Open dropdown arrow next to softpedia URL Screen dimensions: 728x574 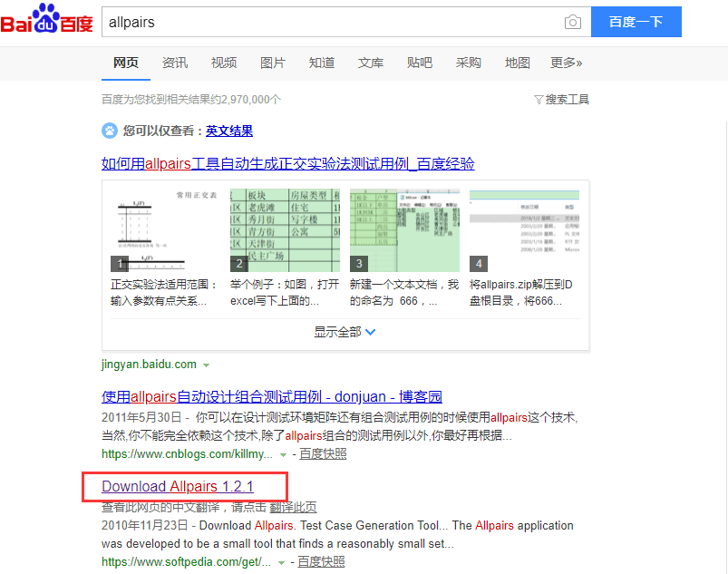coord(281,562)
